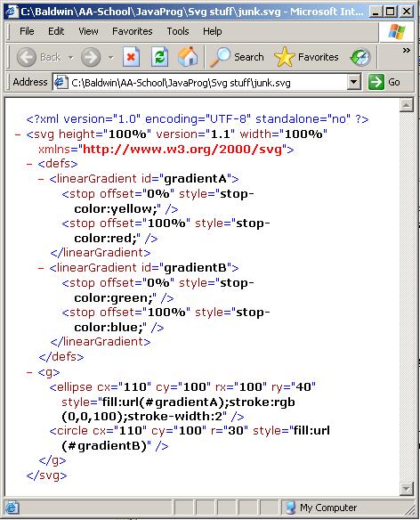The height and width of the screenshot is (520, 420).
Task: Expand the toolbar overflow chevron
Action: coord(406,51)
